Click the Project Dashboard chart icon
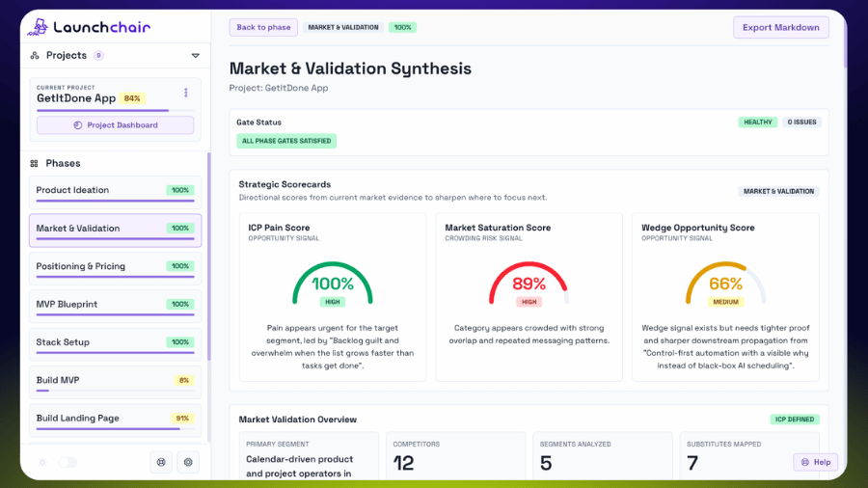This screenshot has width=868, height=488. (77, 125)
